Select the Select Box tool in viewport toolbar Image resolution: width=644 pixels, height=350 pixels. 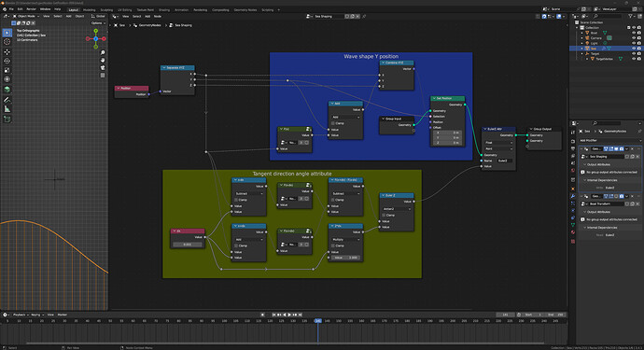7,33
